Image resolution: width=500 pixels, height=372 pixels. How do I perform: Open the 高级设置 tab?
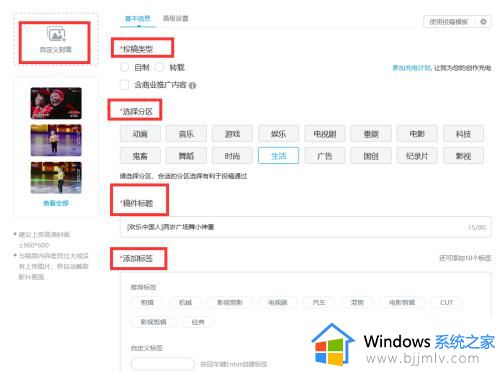pos(175,18)
